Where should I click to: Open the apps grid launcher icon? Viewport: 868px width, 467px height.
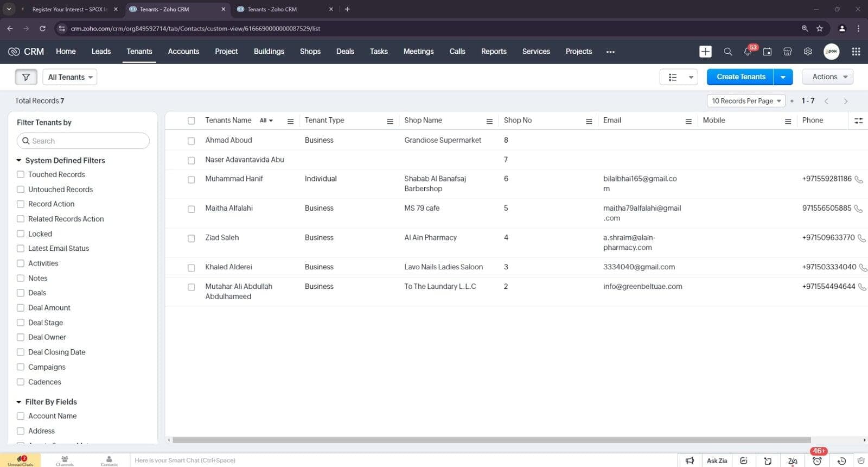point(856,52)
